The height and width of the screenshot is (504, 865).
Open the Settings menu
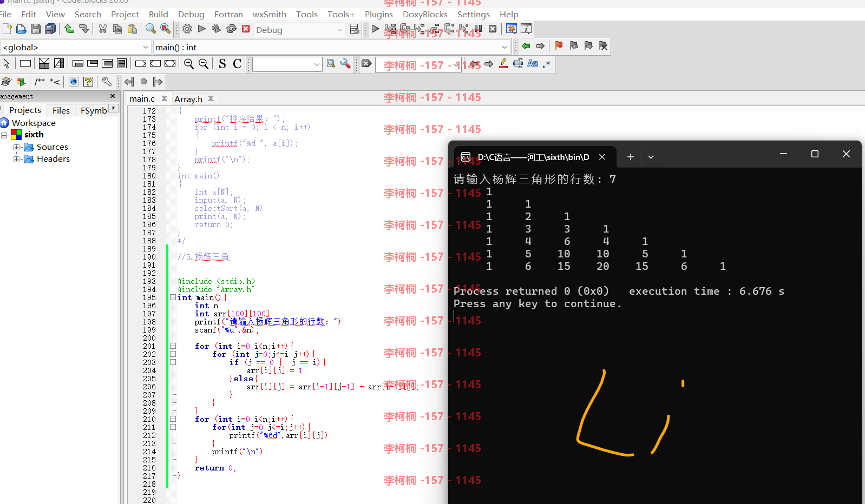pos(473,14)
